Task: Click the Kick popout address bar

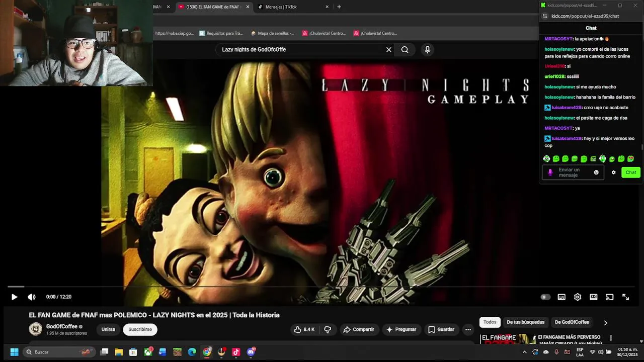Action: pyautogui.click(x=585, y=16)
